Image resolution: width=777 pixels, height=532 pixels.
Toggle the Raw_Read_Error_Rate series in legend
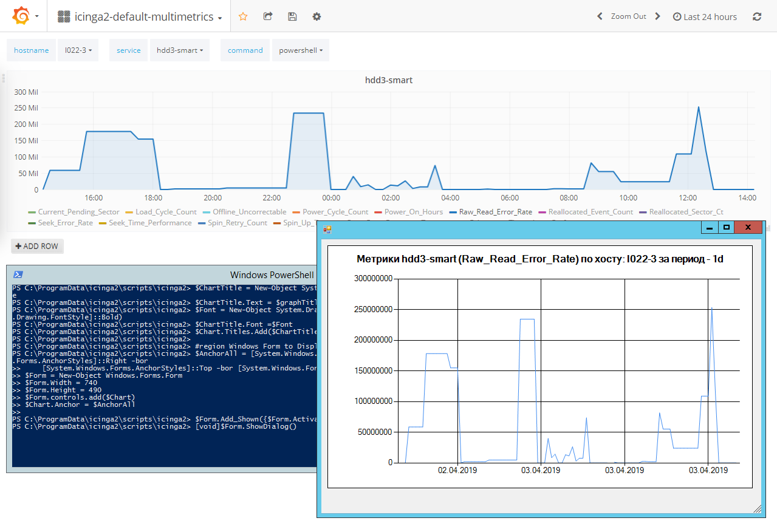[495, 212]
